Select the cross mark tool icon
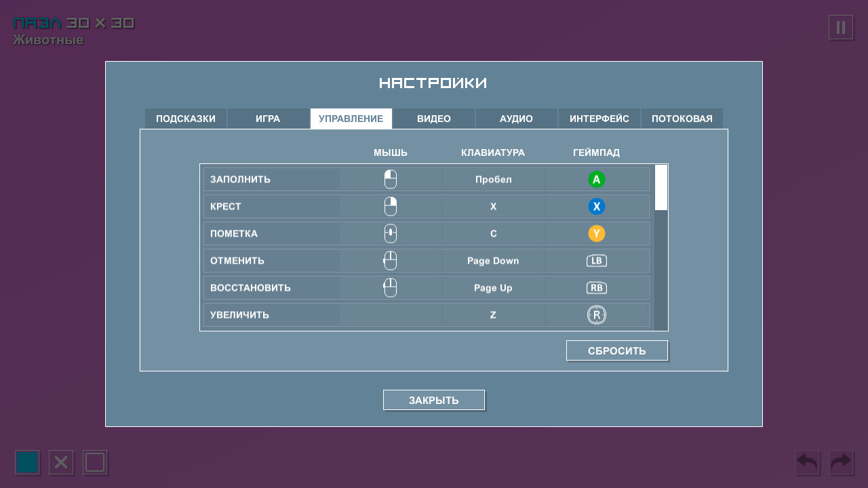Viewport: 868px width, 488px height. (61, 462)
